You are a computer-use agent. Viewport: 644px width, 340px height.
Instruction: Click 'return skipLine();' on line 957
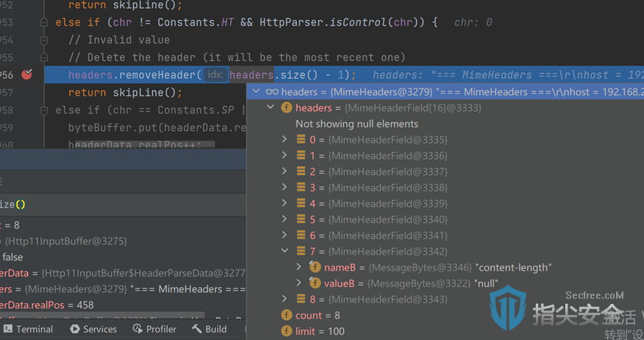tap(125, 93)
